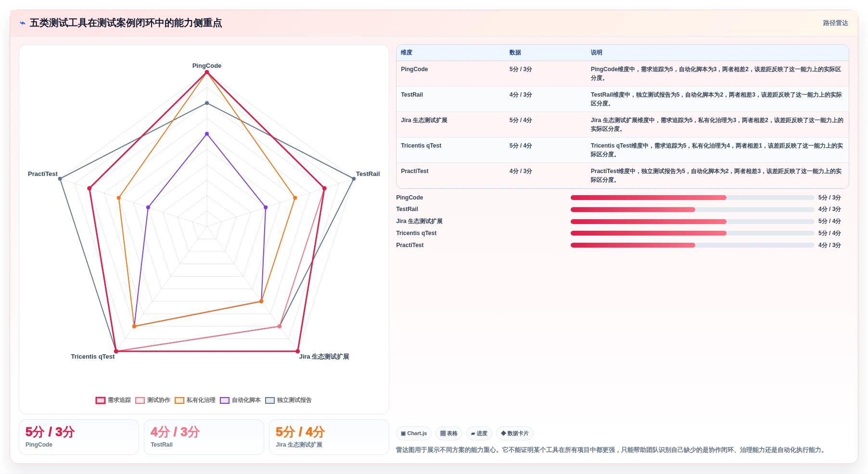Click the Jira 生态测试扩展 progress bar
Screen dimensions: 868x474
tap(692, 222)
